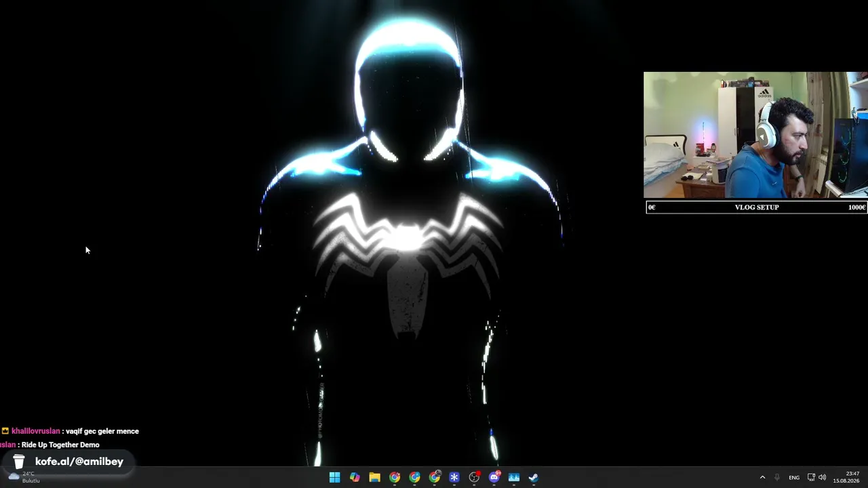Open network settings from the tray icon
The width and height of the screenshot is (868, 488).
811,477
